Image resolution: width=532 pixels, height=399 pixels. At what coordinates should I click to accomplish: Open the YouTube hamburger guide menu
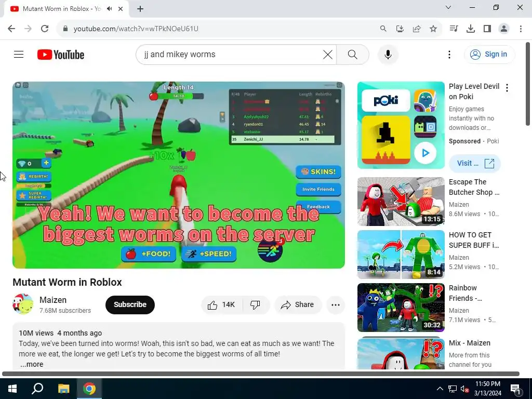click(x=19, y=54)
